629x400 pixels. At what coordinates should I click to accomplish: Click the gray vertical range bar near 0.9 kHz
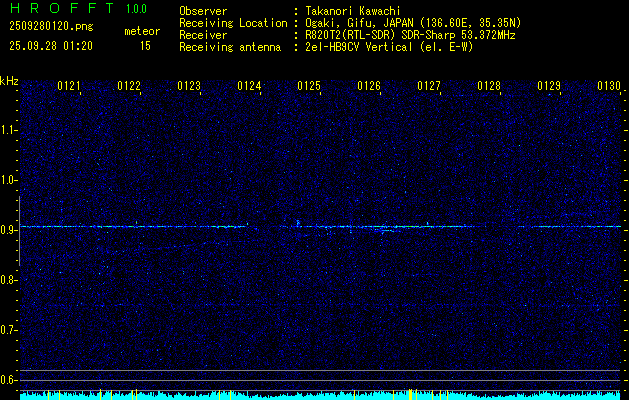20,231
